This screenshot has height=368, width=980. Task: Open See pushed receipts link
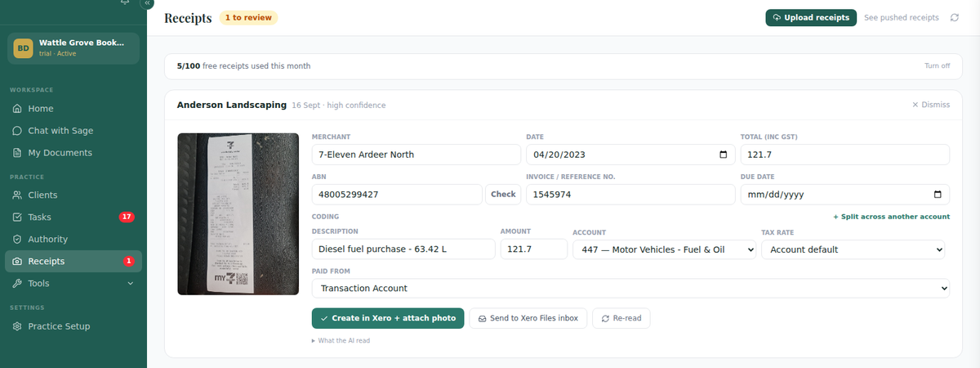(902, 17)
